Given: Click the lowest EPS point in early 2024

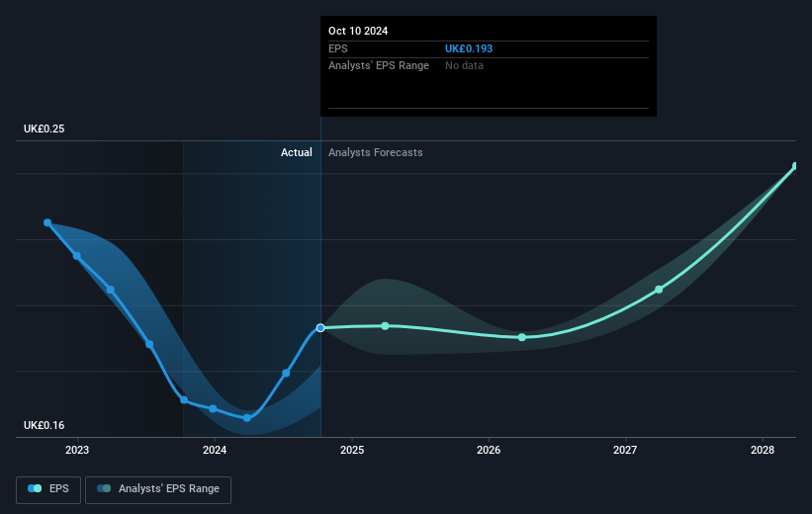Looking at the screenshot, I should [247, 418].
